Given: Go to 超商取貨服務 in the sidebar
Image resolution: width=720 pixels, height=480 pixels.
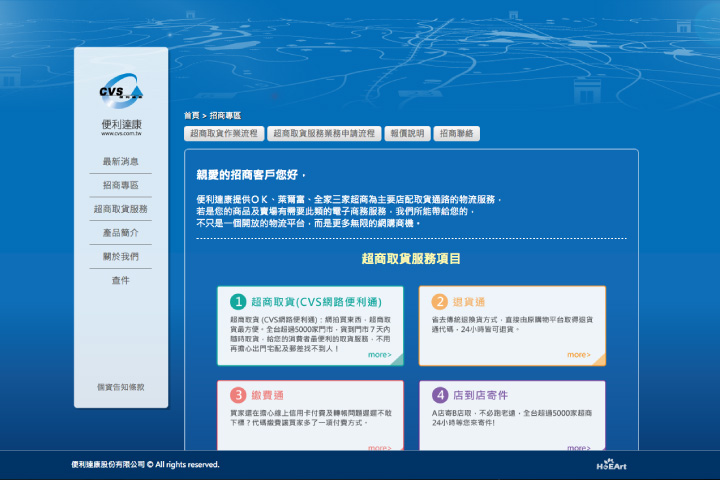Looking at the screenshot, I should pos(121,209).
